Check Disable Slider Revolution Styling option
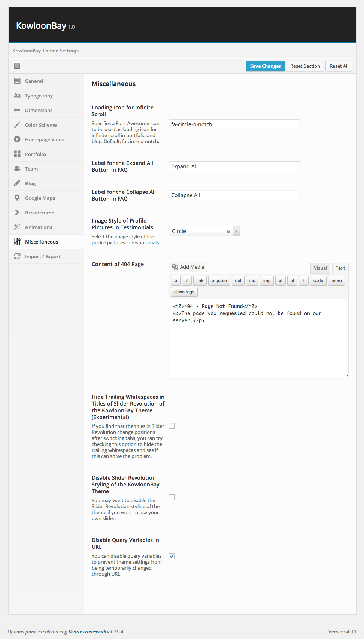Image resolution: width=364 pixels, height=639 pixels. tap(172, 497)
